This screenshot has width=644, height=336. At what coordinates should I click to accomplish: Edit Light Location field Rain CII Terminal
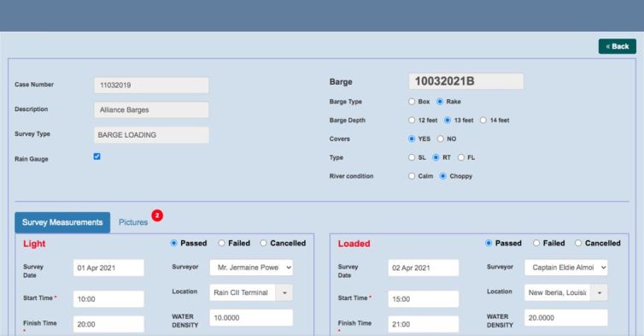[x=243, y=292]
